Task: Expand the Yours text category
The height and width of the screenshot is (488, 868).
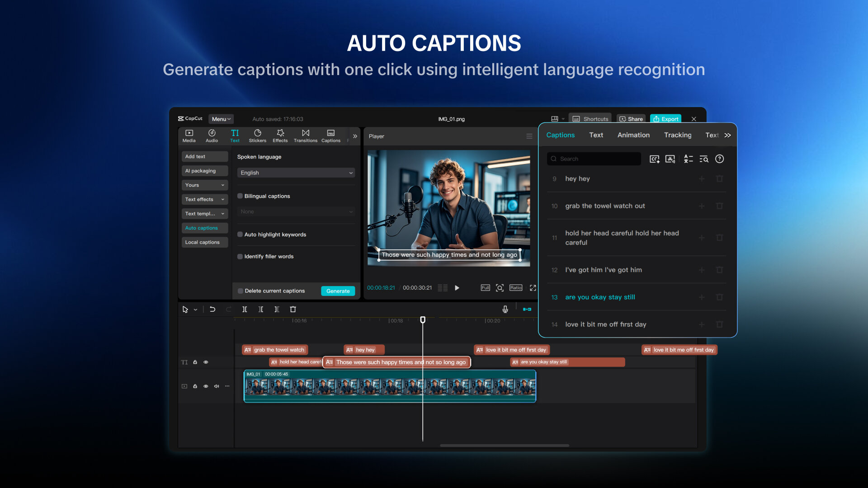Action: 205,185
